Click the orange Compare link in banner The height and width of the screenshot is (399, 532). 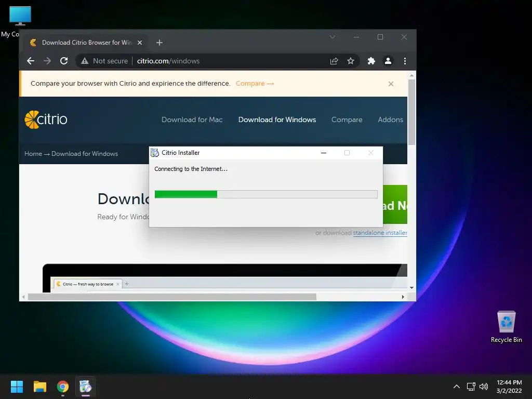pos(255,84)
